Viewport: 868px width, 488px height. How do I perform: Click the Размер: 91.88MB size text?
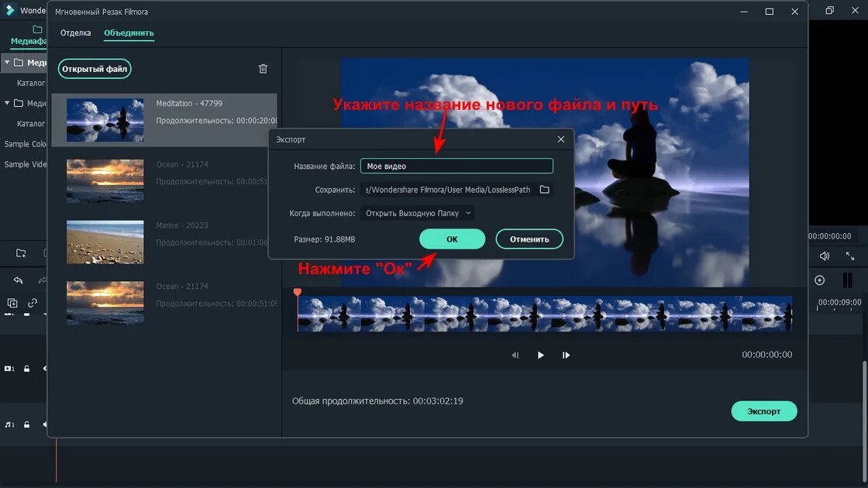coord(325,239)
